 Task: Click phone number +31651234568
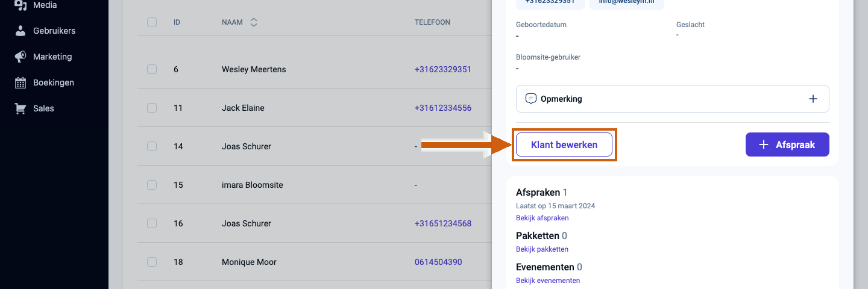pyautogui.click(x=443, y=223)
